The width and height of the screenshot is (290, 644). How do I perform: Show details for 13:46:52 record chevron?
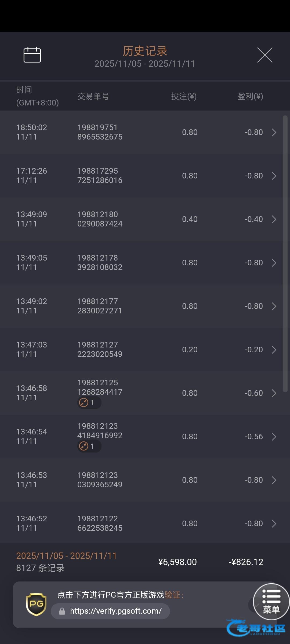(x=274, y=524)
